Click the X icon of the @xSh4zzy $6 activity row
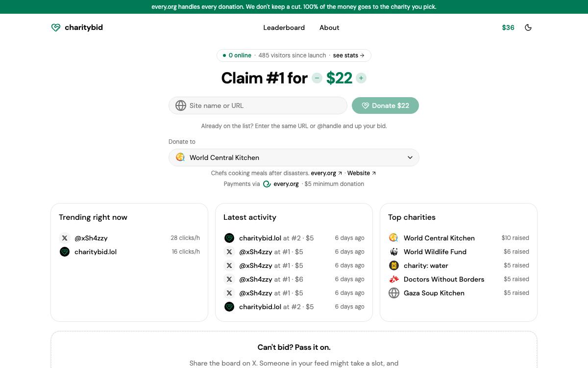 click(x=229, y=279)
